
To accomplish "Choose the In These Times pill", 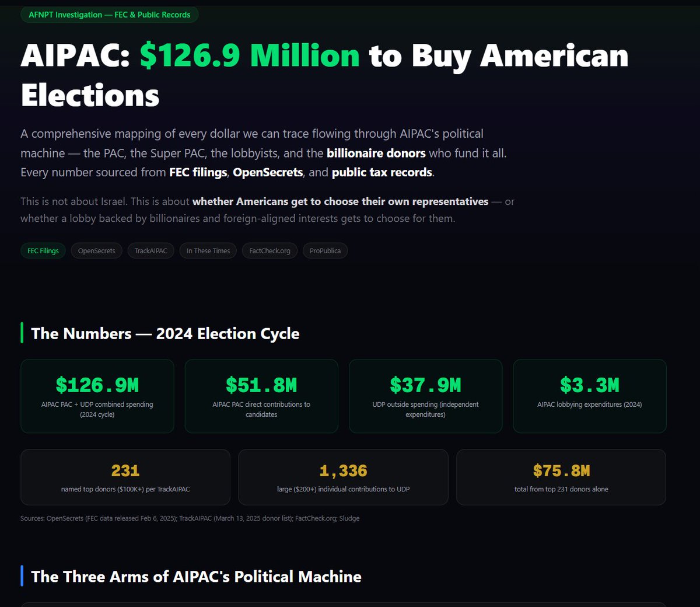I will click(x=208, y=251).
